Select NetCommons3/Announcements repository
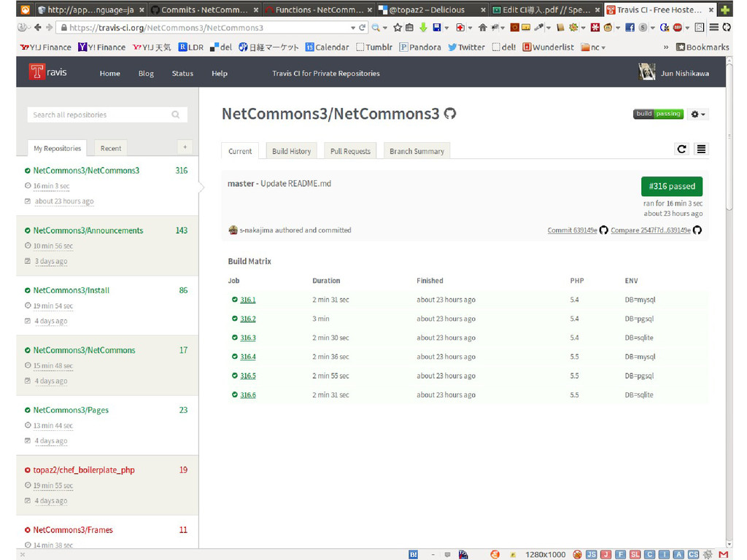 88,230
